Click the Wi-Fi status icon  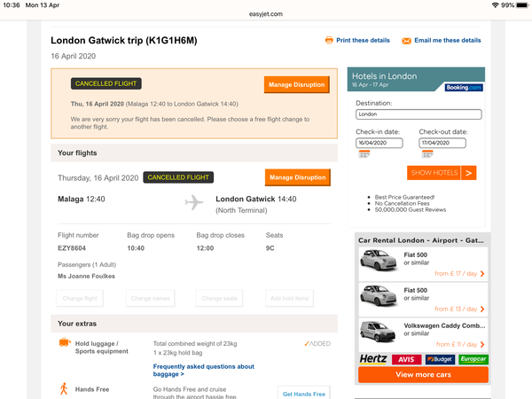[496, 5]
